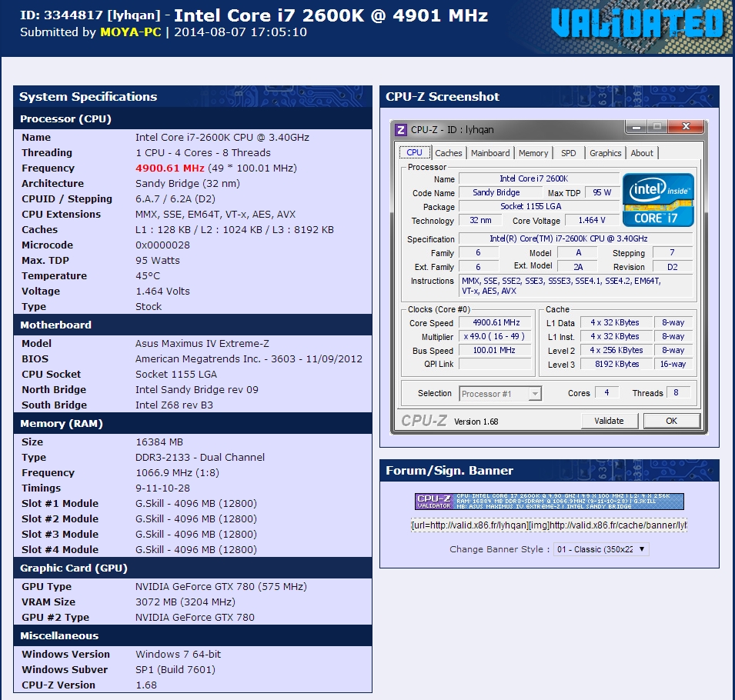Click the Validate button
Screen dimensions: 735x700
[610, 421]
